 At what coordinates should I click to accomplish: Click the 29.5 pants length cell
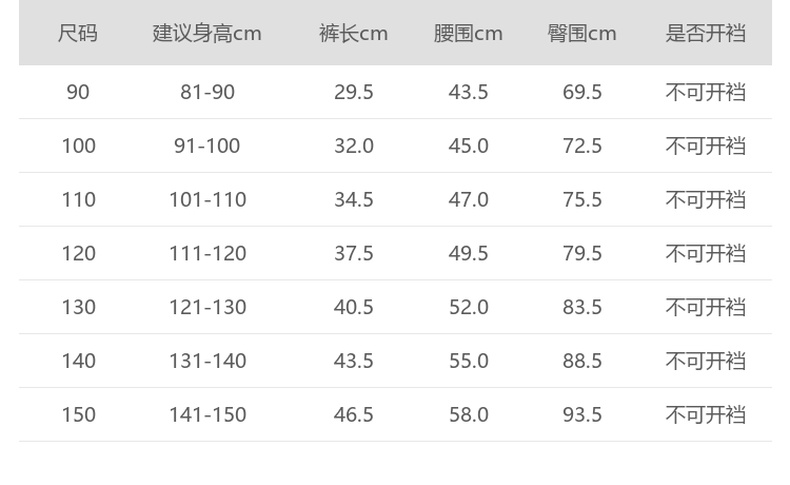click(353, 92)
